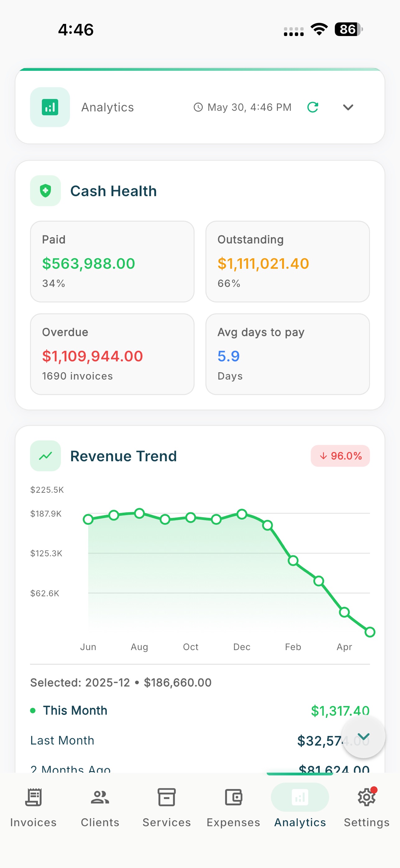Tap the 96.0% decline badge
This screenshot has height=868, width=400.
pos(340,456)
